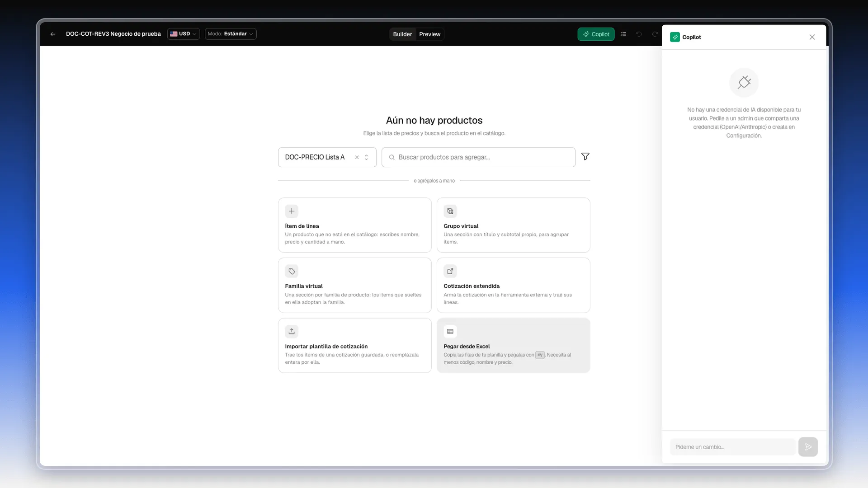The height and width of the screenshot is (488, 868).
Task: Add a Grupo virtual section
Action: tap(514, 225)
